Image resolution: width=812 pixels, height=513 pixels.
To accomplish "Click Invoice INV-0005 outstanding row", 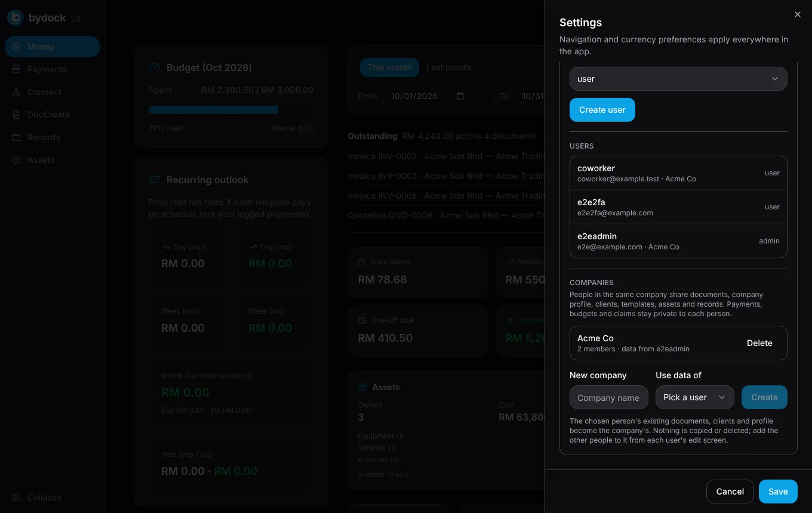I will [x=447, y=196].
